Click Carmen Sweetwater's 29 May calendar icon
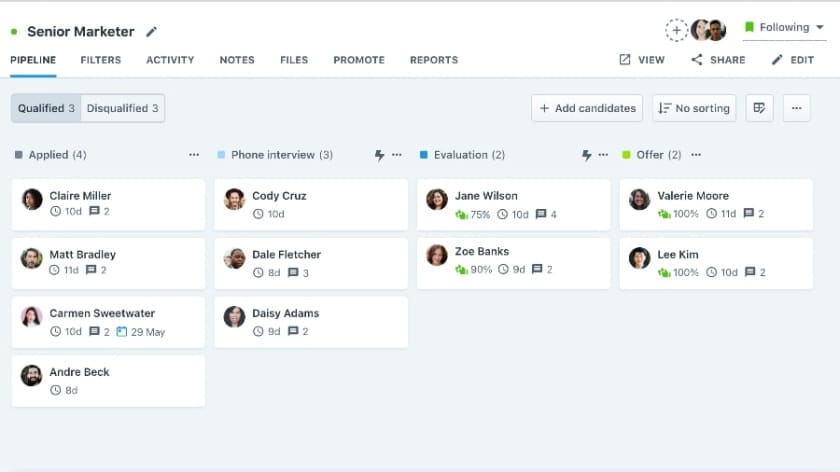This screenshot has width=840, height=472. coord(122,332)
